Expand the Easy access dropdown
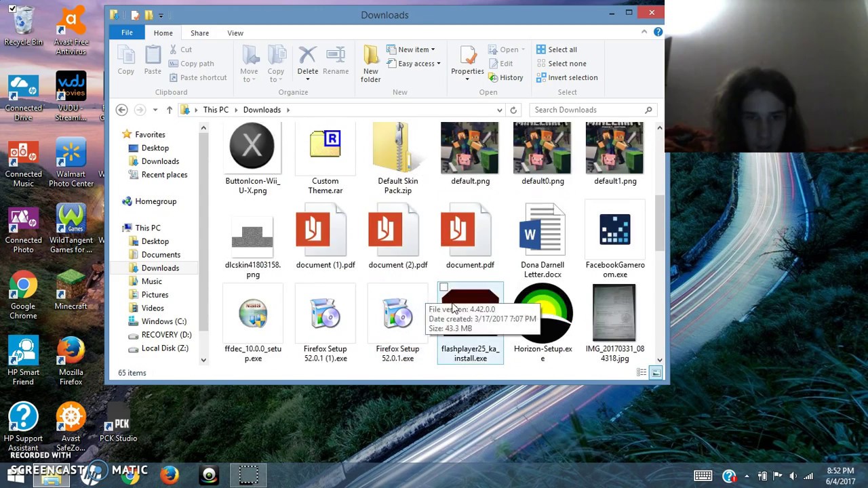868x488 pixels. pyautogui.click(x=414, y=64)
